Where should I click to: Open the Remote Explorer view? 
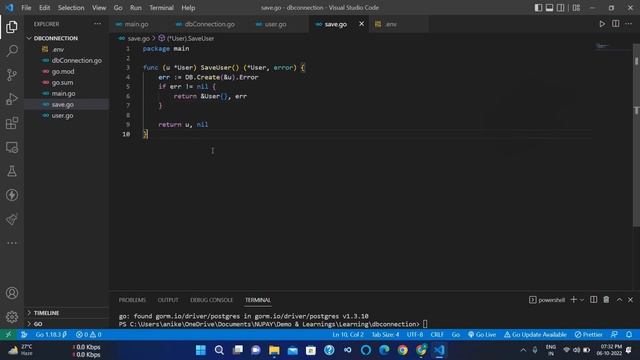pos(12,147)
